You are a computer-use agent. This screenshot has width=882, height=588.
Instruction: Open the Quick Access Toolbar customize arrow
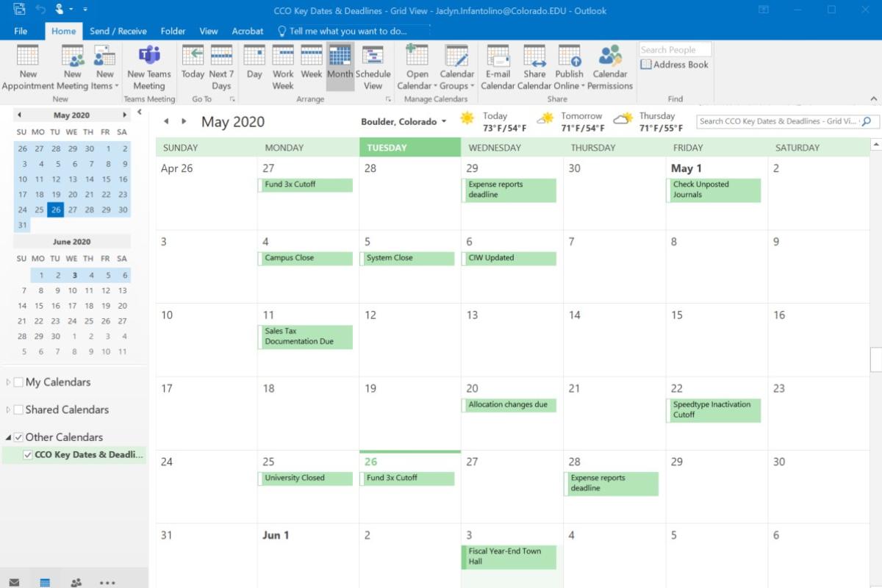click(85, 10)
